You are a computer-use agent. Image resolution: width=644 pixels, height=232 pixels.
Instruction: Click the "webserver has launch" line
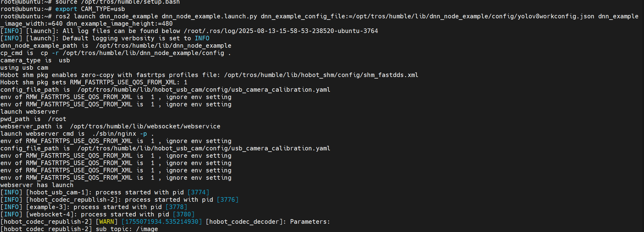[37, 185]
